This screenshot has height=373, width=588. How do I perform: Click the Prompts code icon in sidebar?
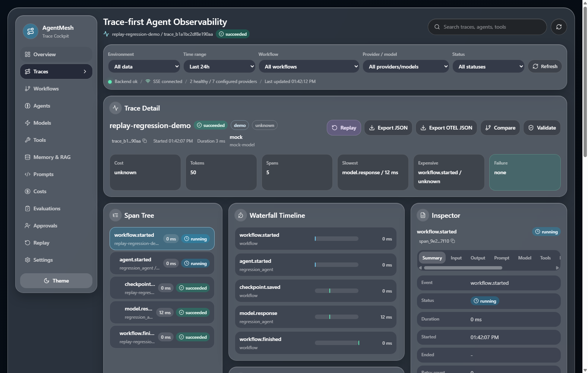(x=28, y=174)
